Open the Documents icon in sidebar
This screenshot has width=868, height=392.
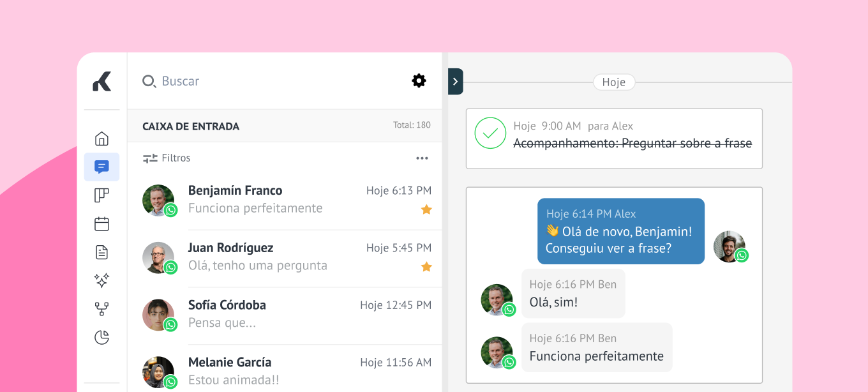click(101, 252)
